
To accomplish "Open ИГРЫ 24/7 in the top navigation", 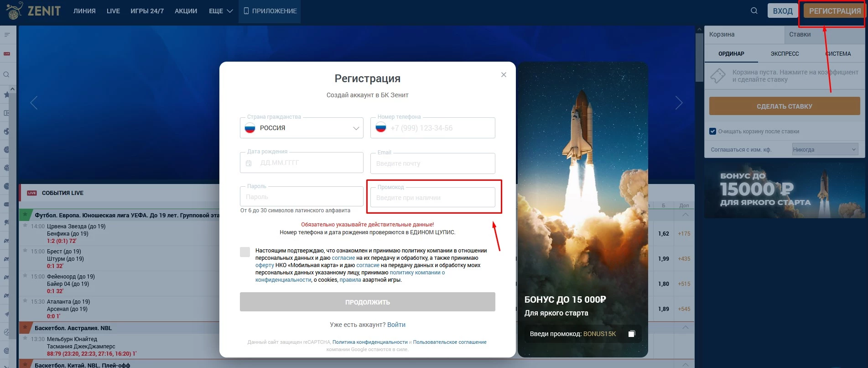I will [x=147, y=11].
